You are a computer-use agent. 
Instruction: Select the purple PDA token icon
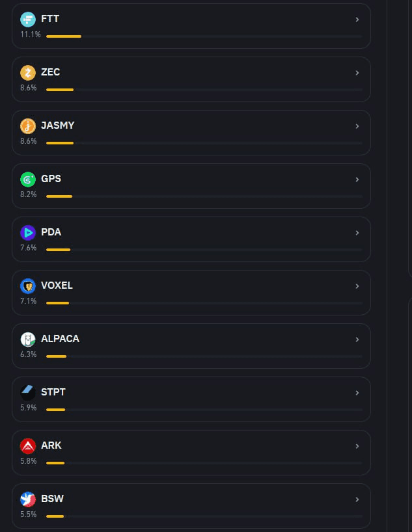coord(28,232)
